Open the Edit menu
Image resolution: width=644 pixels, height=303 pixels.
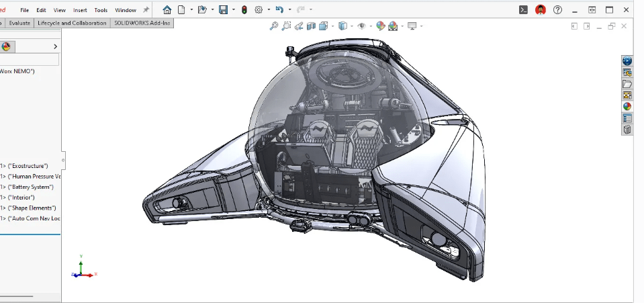pyautogui.click(x=41, y=10)
